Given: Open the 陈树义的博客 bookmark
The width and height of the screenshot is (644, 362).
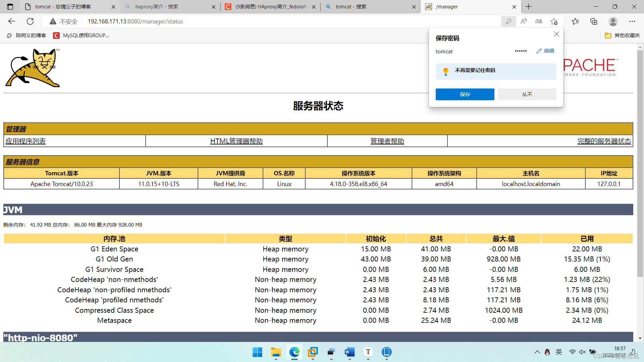Looking at the screenshot, I should [x=26, y=36].
